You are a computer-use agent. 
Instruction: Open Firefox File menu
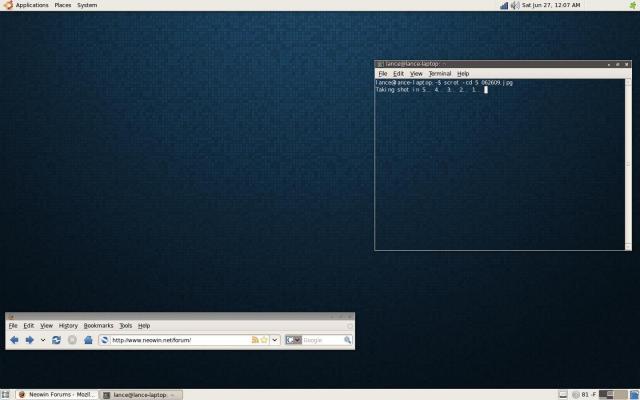coord(13,326)
